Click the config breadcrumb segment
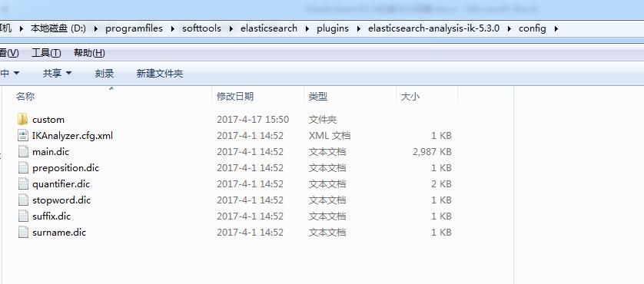Image resolution: width=644 pixels, height=284 pixels. coord(533,28)
